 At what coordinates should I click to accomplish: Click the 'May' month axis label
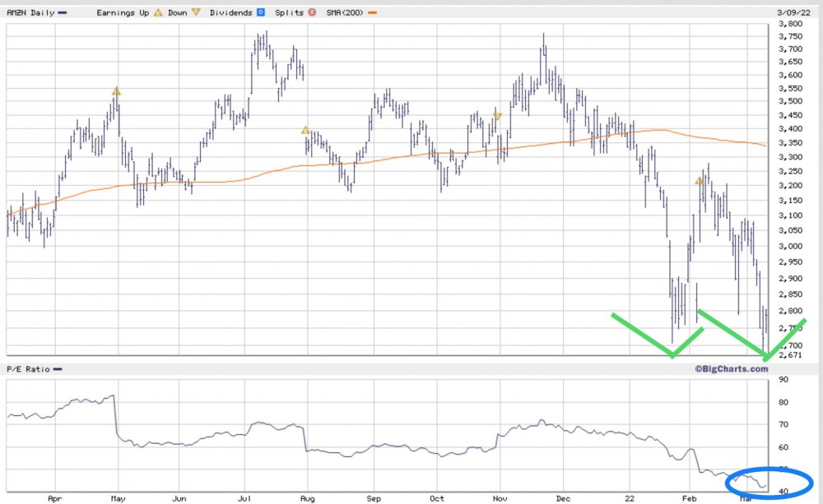[x=118, y=498]
